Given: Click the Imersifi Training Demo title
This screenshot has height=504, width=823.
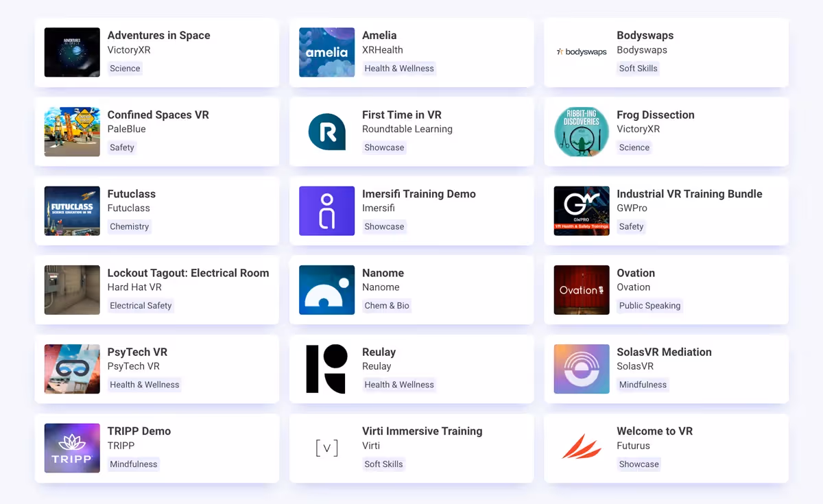Looking at the screenshot, I should tap(419, 194).
